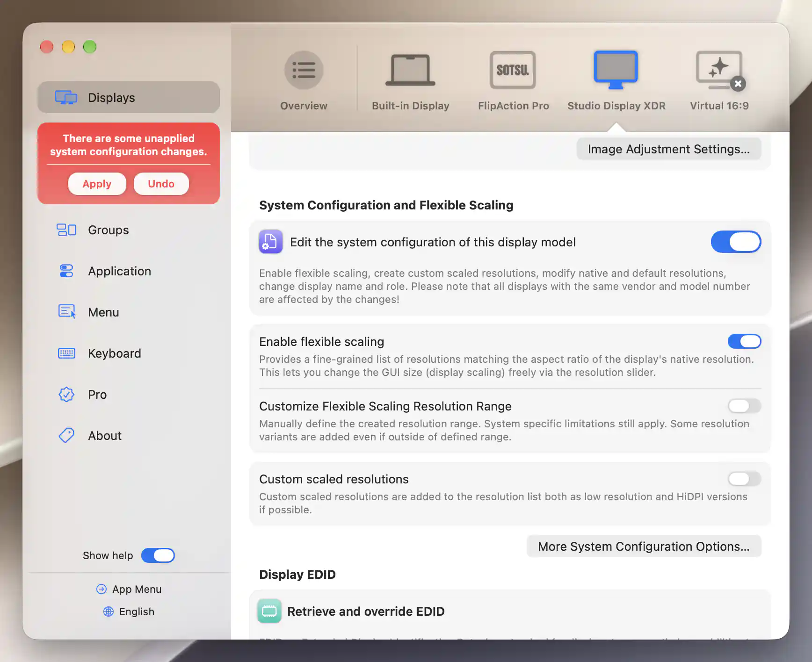The image size is (812, 662).
Task: Apply the unapplied configuration changes
Action: tap(97, 184)
